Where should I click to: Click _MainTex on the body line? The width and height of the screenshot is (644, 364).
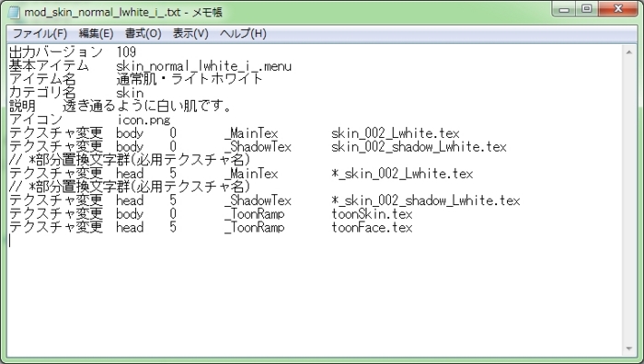(251, 133)
